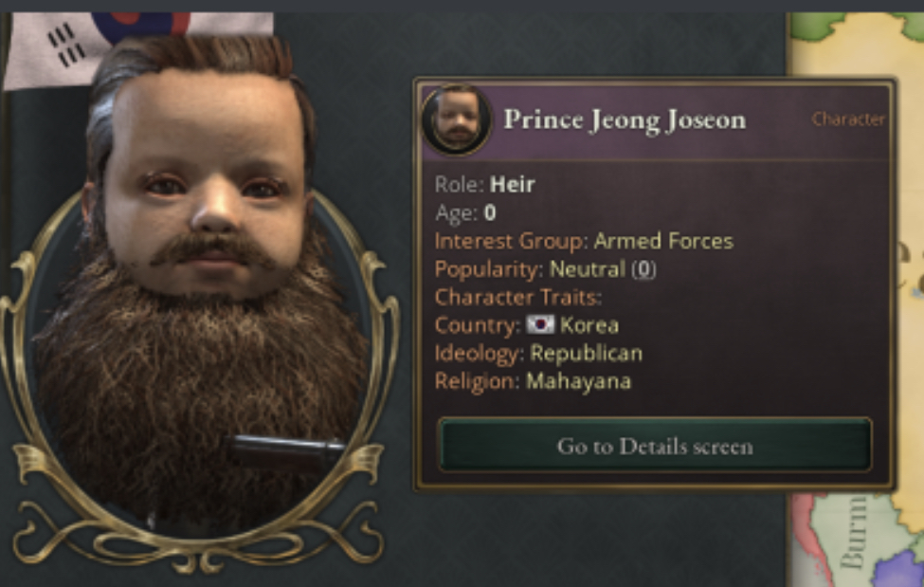The height and width of the screenshot is (587, 924).
Task: Click the Age value zero
Action: coord(490,212)
